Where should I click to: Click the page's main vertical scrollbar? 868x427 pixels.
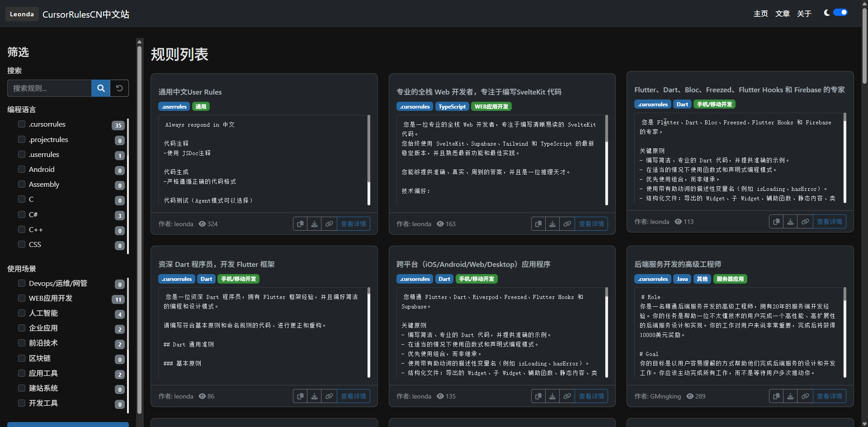click(x=864, y=45)
